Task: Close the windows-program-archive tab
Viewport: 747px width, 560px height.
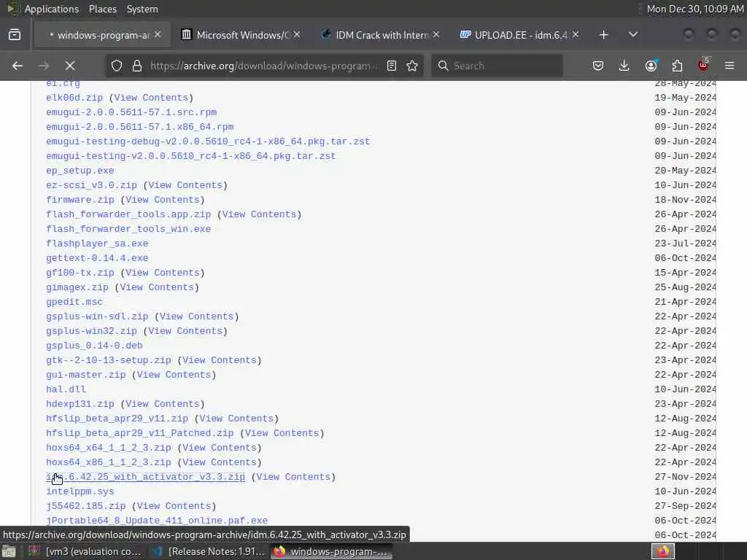Action: (x=158, y=35)
